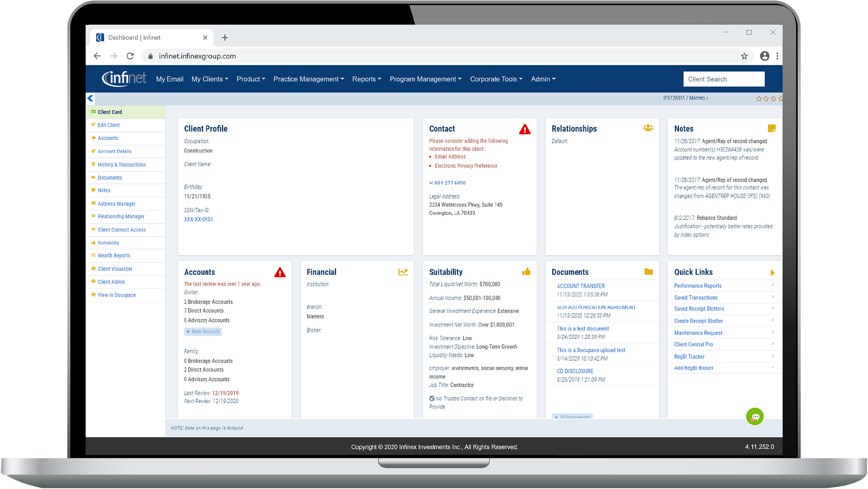Expand the Admin dropdown menu
The width and height of the screenshot is (868, 489).
[x=544, y=79]
